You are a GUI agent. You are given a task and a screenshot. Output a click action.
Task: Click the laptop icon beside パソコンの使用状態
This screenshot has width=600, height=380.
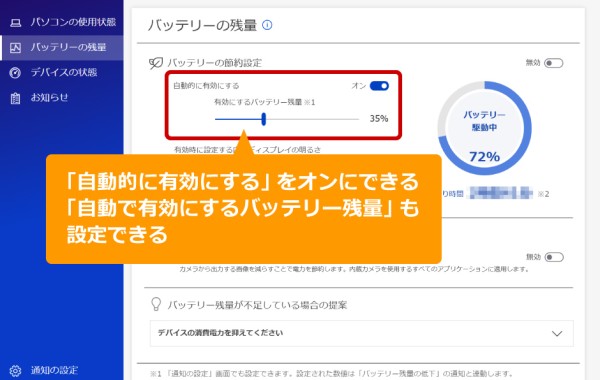click(x=15, y=23)
